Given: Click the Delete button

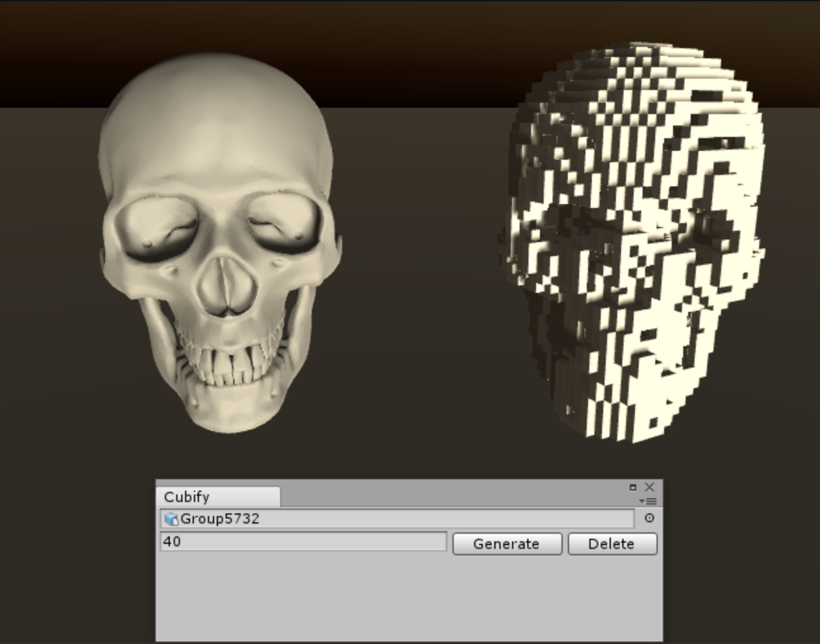Looking at the screenshot, I should pos(612,544).
